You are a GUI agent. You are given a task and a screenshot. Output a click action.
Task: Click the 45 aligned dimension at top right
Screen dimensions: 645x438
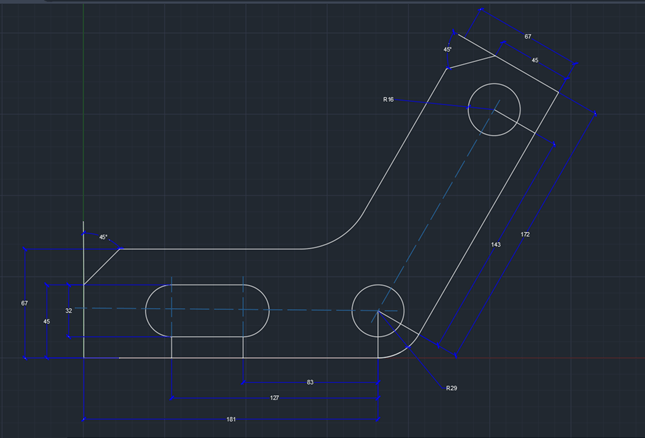click(x=534, y=60)
